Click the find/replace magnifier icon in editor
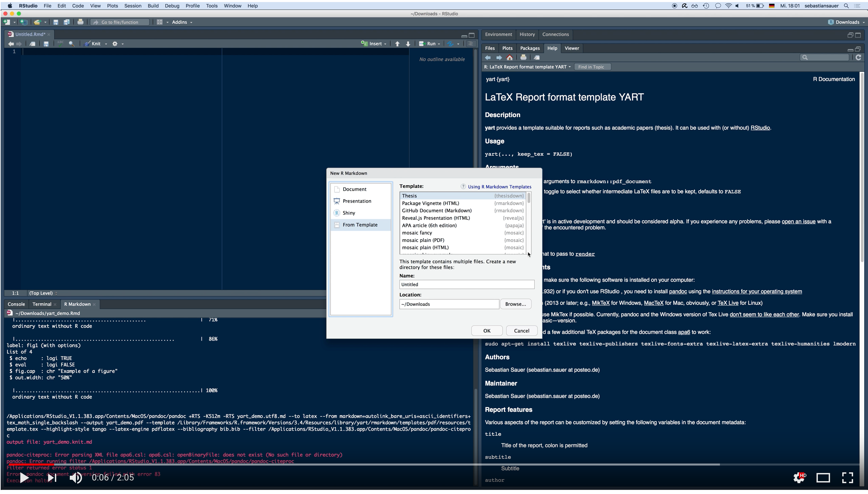Image resolution: width=868 pixels, height=494 pixels. coord(71,44)
